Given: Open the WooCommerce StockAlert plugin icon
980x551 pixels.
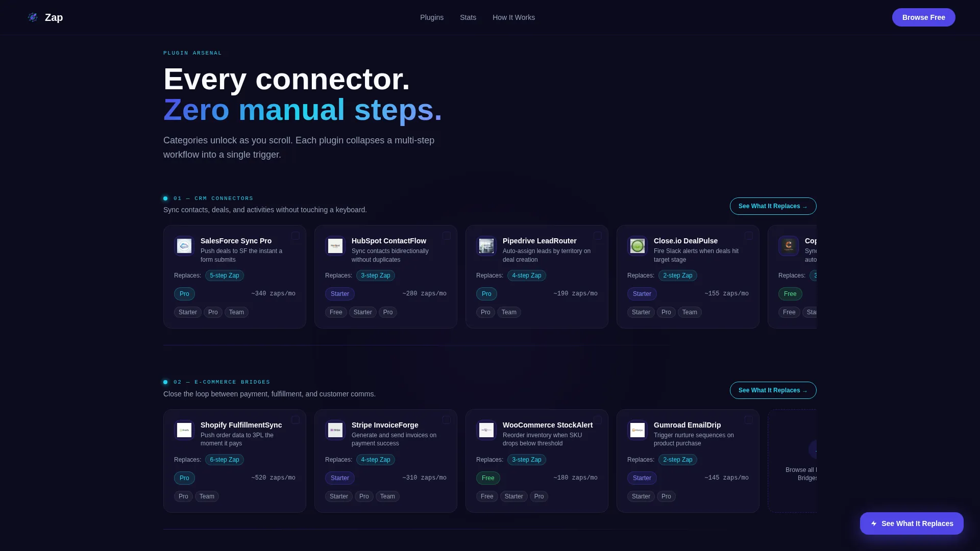Looking at the screenshot, I should pos(486,430).
